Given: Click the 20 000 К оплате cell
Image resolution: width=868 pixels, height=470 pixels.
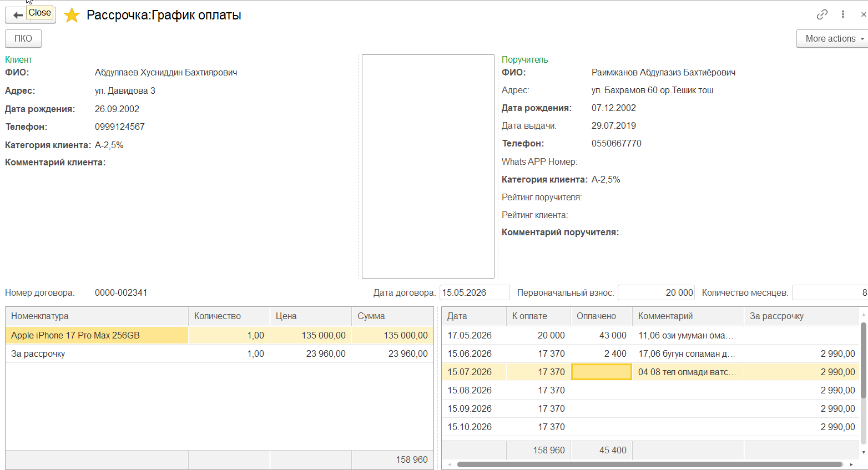Looking at the screenshot, I should (538, 335).
